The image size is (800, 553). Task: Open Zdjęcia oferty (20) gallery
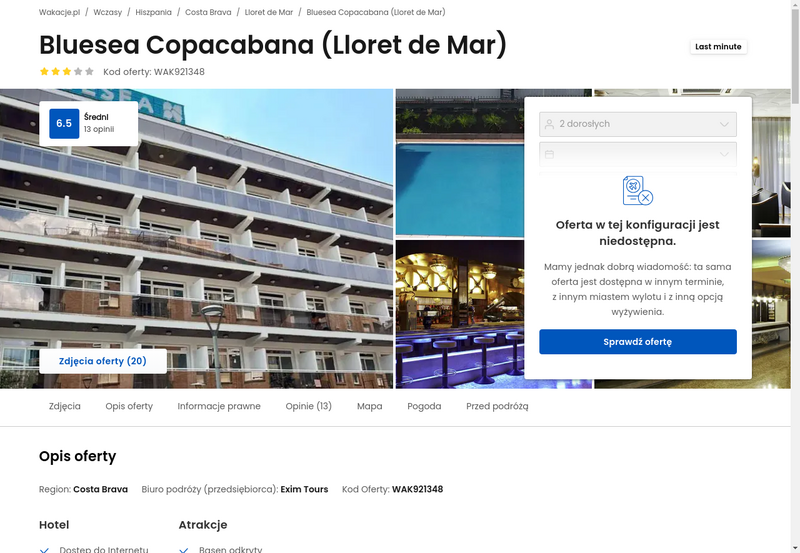click(x=103, y=361)
